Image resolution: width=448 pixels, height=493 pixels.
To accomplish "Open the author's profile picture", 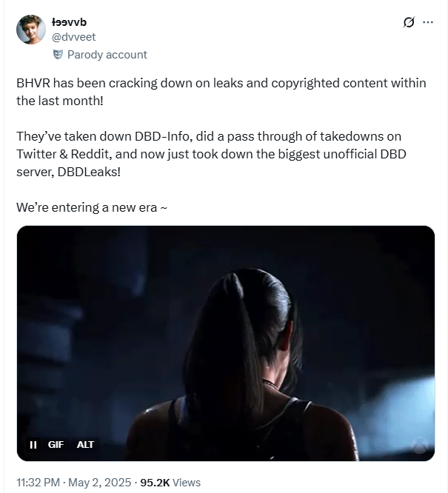I will tap(31, 30).
